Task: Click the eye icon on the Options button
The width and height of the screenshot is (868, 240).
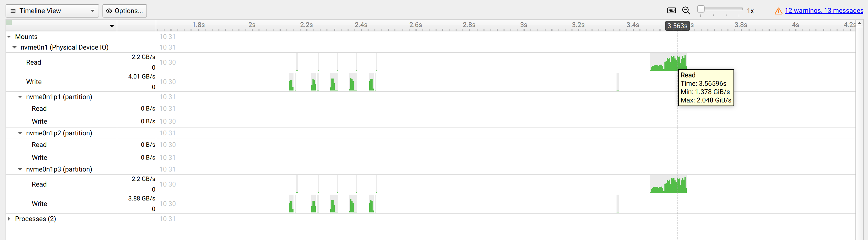Action: point(109,11)
